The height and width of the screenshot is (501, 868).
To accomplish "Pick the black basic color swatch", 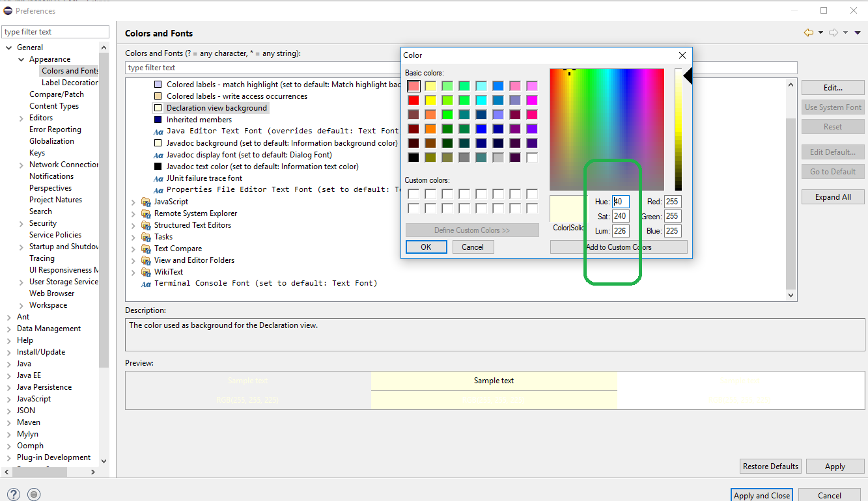I will 413,157.
